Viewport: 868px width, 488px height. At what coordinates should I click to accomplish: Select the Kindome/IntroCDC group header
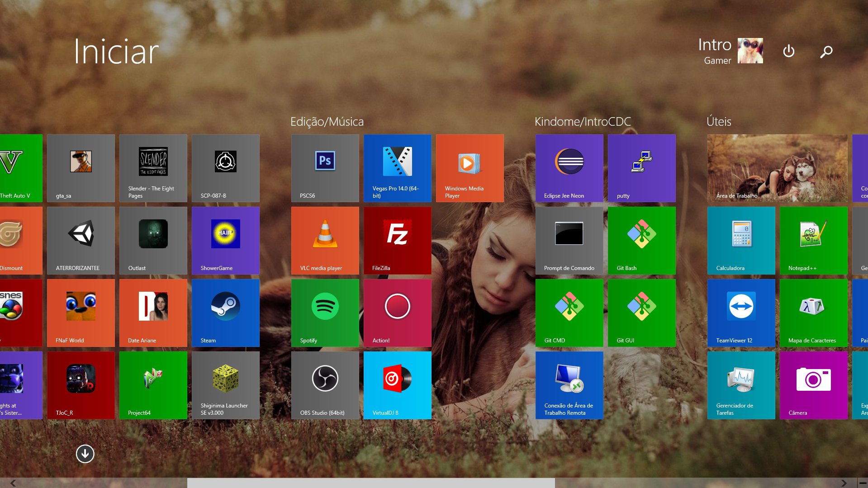(x=583, y=122)
